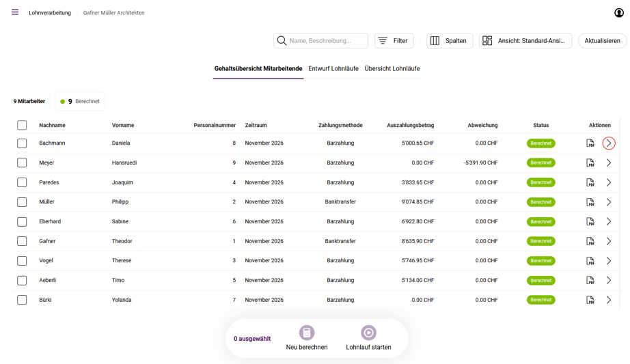Expand details chevron for Paredes row
This screenshot has height=364, width=630.
(609, 182)
